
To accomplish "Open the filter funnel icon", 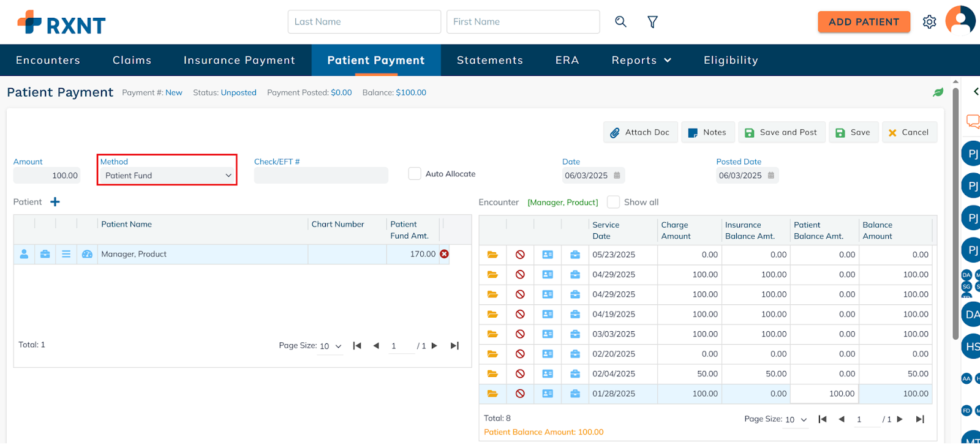I will (x=652, y=22).
